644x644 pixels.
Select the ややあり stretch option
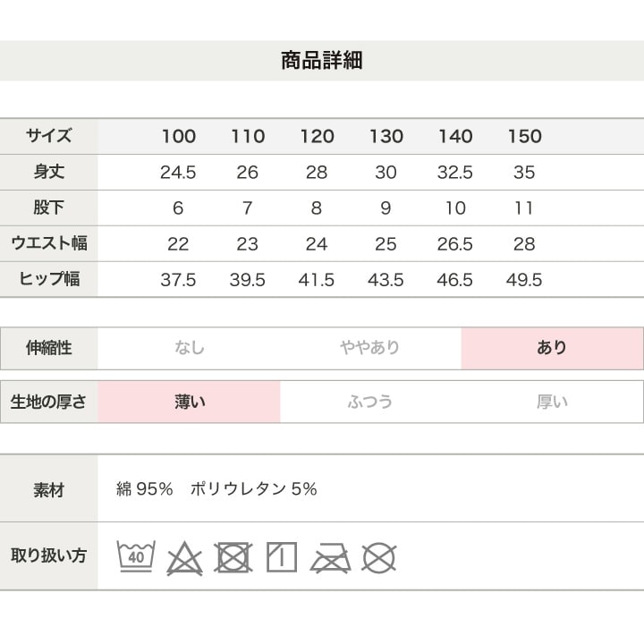(370, 348)
